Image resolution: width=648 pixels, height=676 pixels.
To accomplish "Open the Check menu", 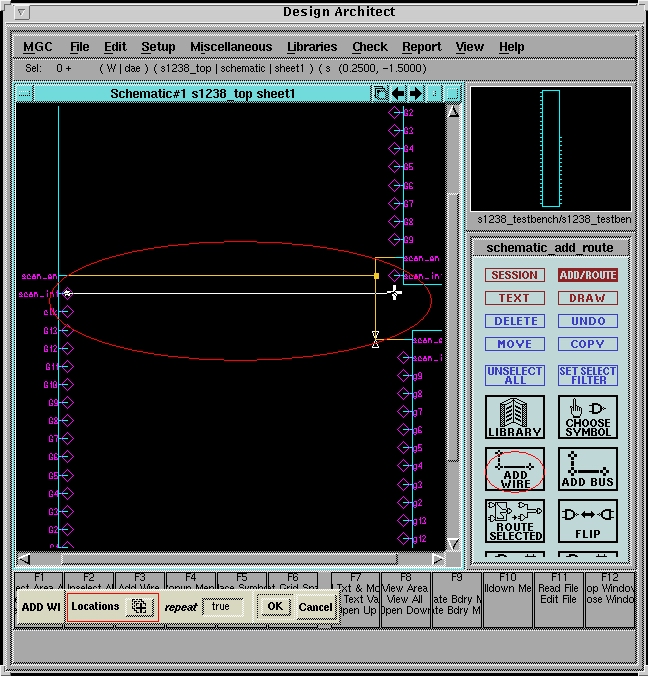I will [369, 47].
